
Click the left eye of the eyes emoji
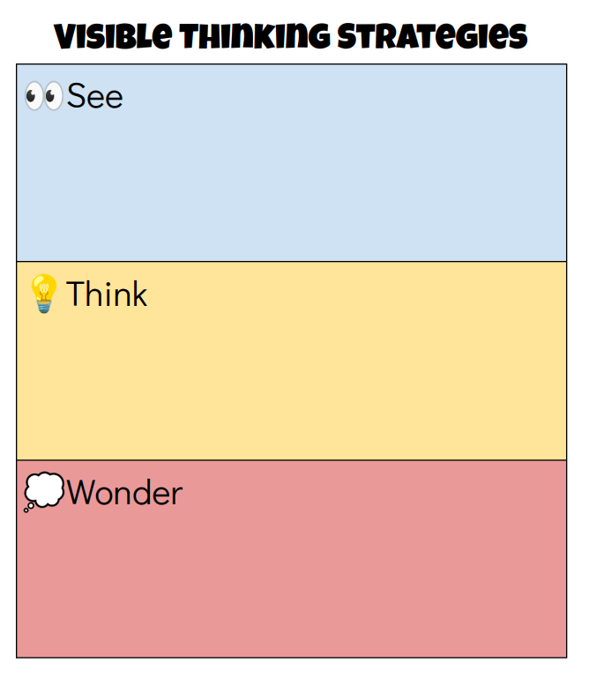click(34, 96)
